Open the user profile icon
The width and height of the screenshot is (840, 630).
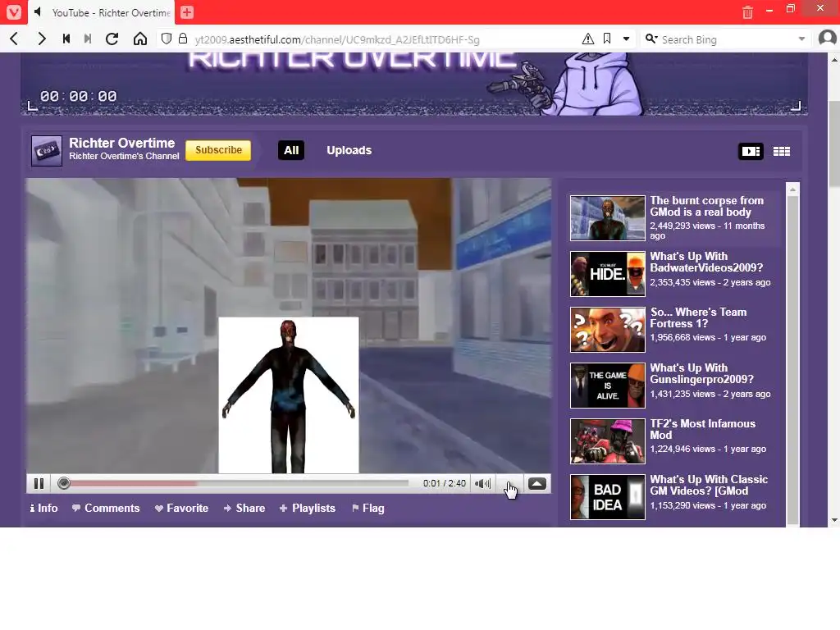828,39
